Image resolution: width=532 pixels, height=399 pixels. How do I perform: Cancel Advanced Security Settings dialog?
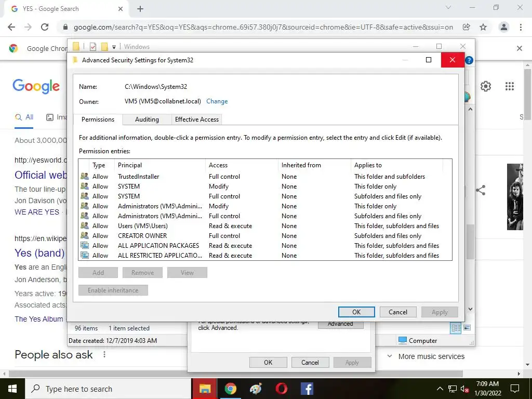point(397,312)
